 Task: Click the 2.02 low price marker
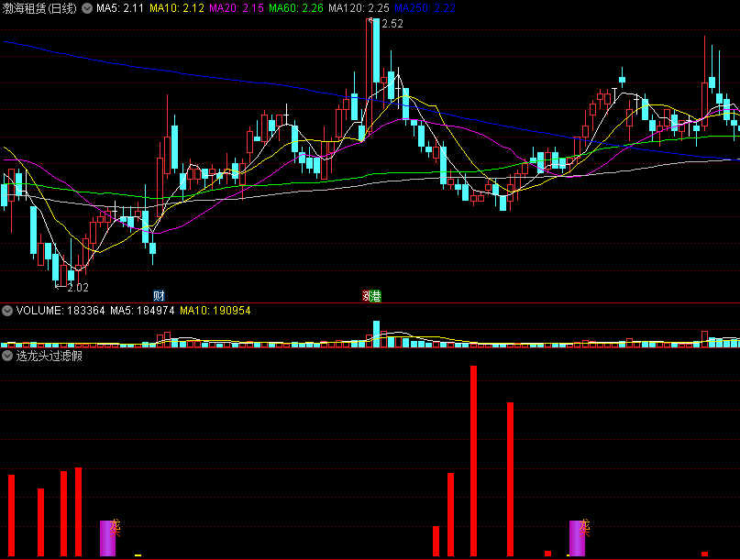point(77,287)
